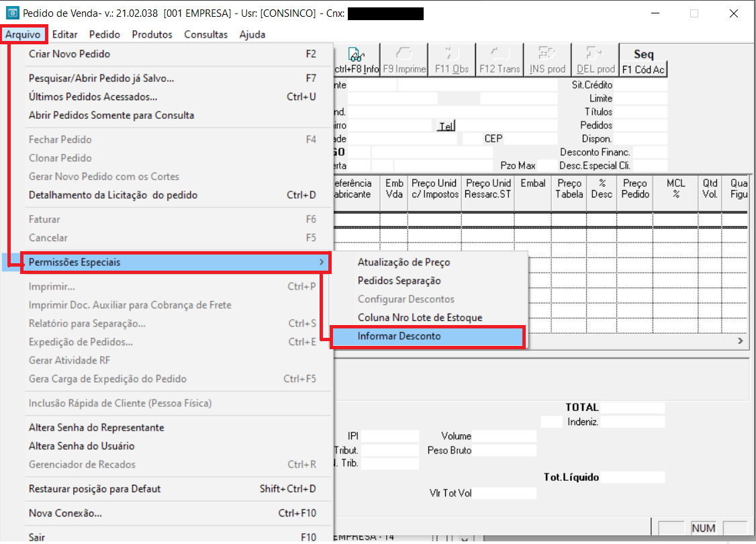Click the Qtd Vol. column header

[710, 189]
